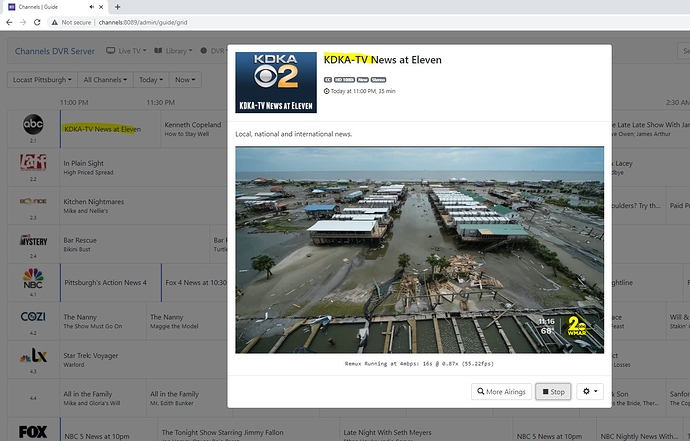Click the Bounce channel 2.3 logo
Image resolution: width=690 pixels, height=441 pixels.
(33, 201)
